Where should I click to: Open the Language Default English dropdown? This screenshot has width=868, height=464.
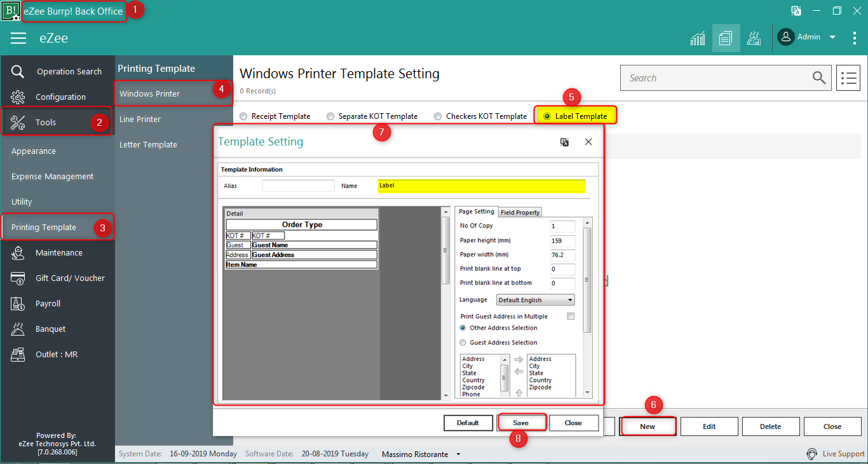(x=536, y=300)
